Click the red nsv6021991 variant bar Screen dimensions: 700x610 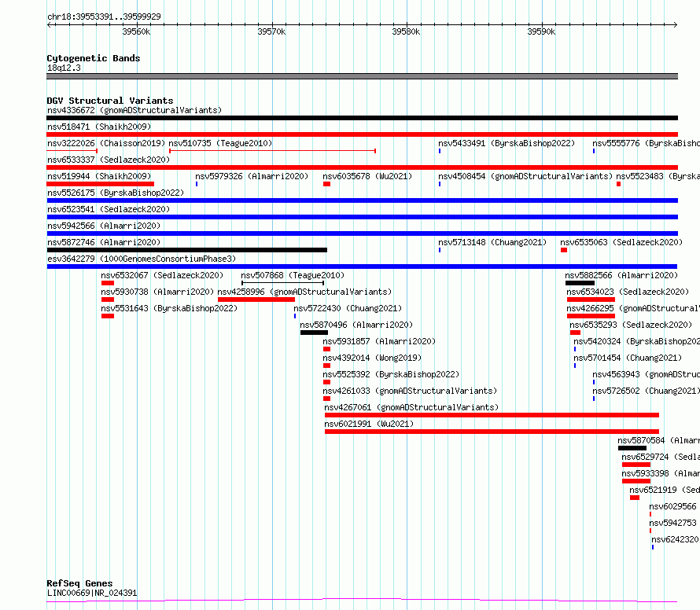pyautogui.click(x=492, y=432)
